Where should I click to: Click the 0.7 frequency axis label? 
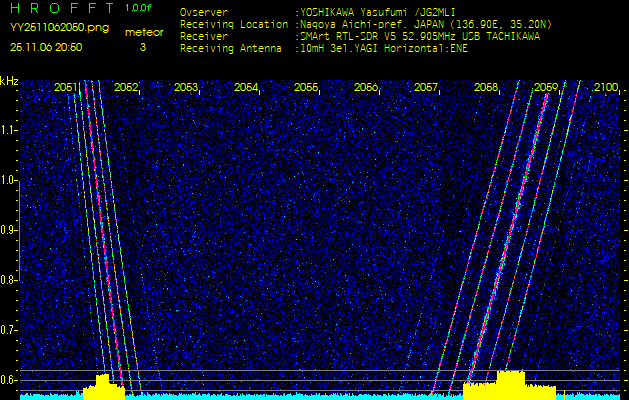click(9, 329)
